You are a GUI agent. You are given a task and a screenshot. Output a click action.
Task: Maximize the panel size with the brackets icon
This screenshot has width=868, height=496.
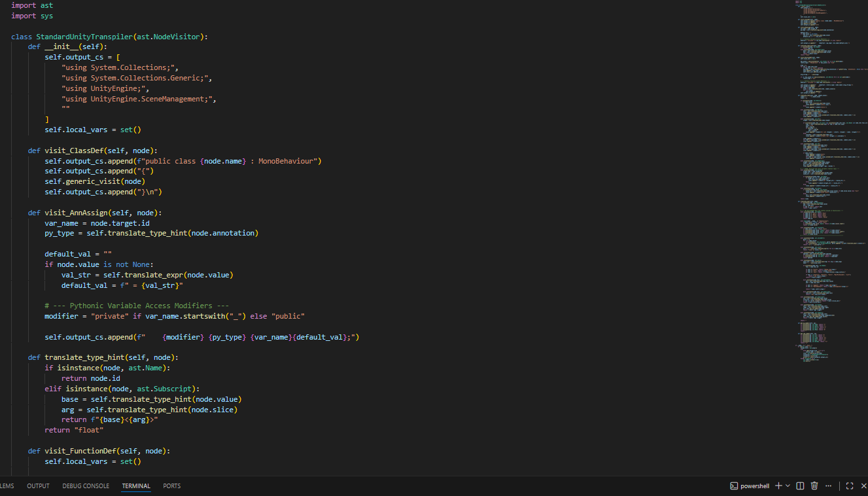(x=850, y=486)
